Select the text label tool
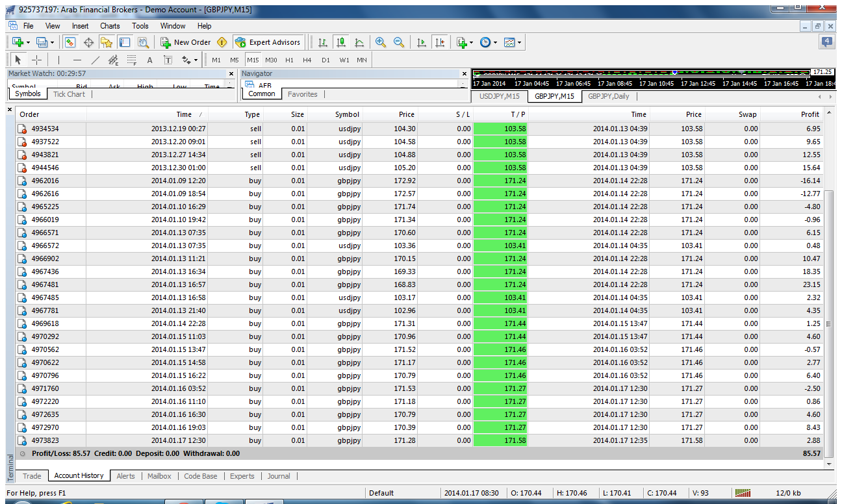The image size is (842, 504). click(x=168, y=60)
